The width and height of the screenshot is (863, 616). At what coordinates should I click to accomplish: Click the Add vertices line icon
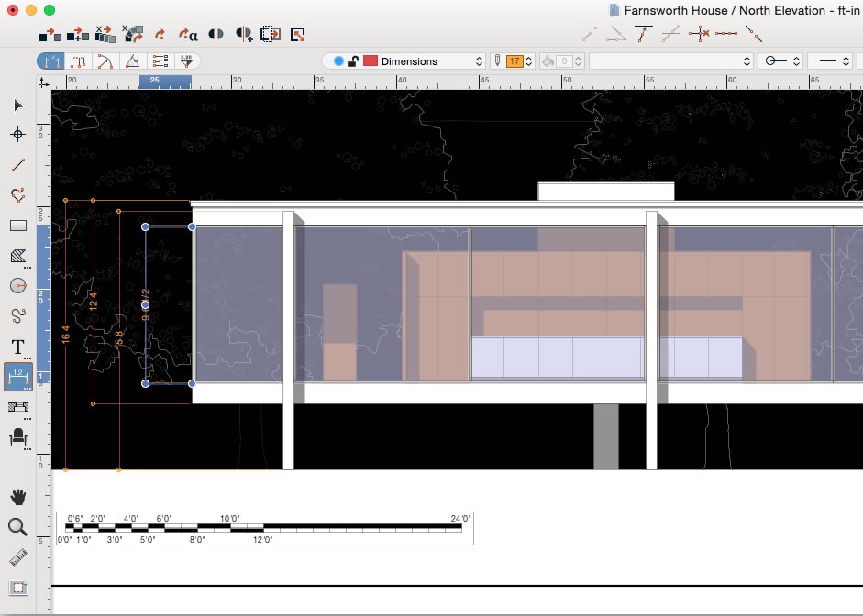pyautogui.click(x=726, y=34)
